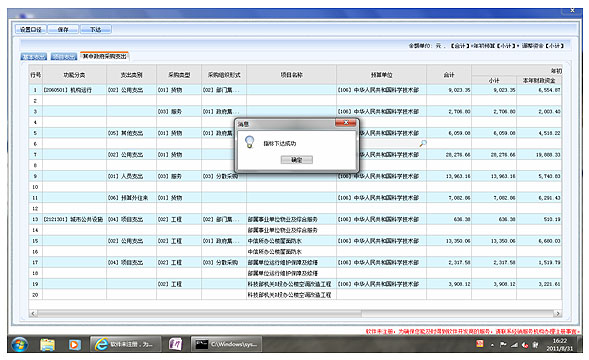
Task: Click the 功能分类 column header
Action: tap(74, 75)
